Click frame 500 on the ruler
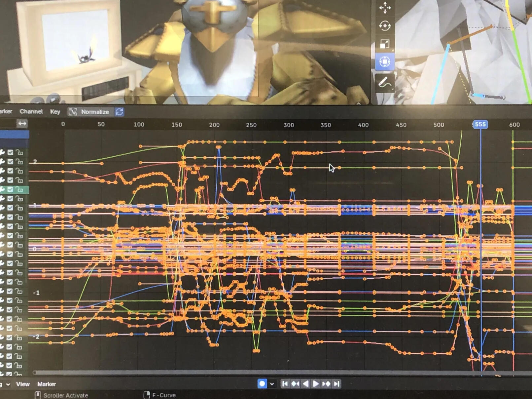This screenshot has width=532, height=399. [x=439, y=125]
